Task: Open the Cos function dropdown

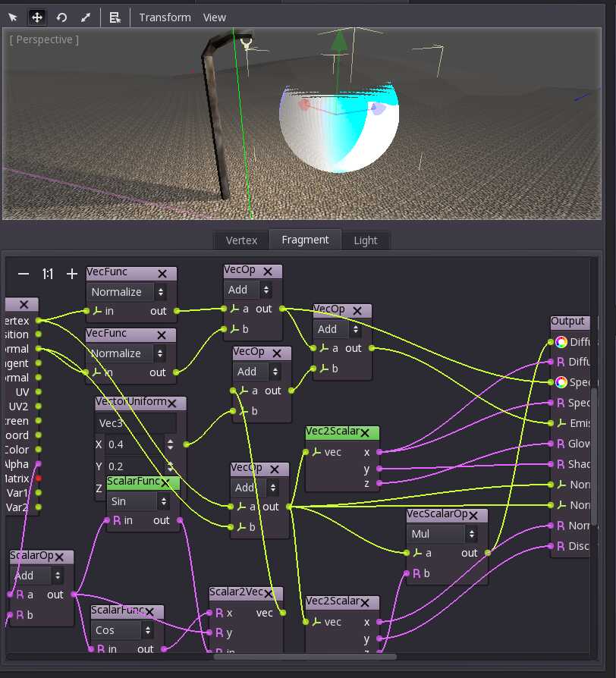Action: tap(122, 630)
